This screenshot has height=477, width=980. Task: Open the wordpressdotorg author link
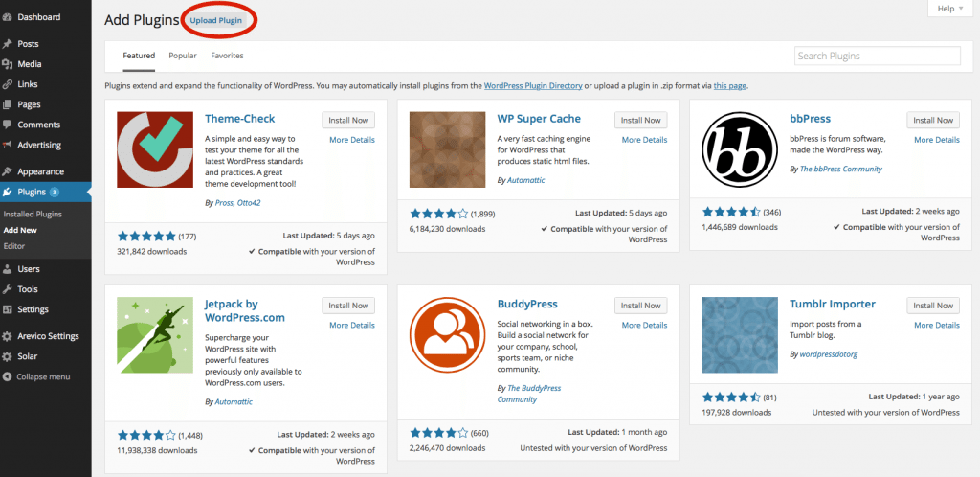click(x=829, y=353)
